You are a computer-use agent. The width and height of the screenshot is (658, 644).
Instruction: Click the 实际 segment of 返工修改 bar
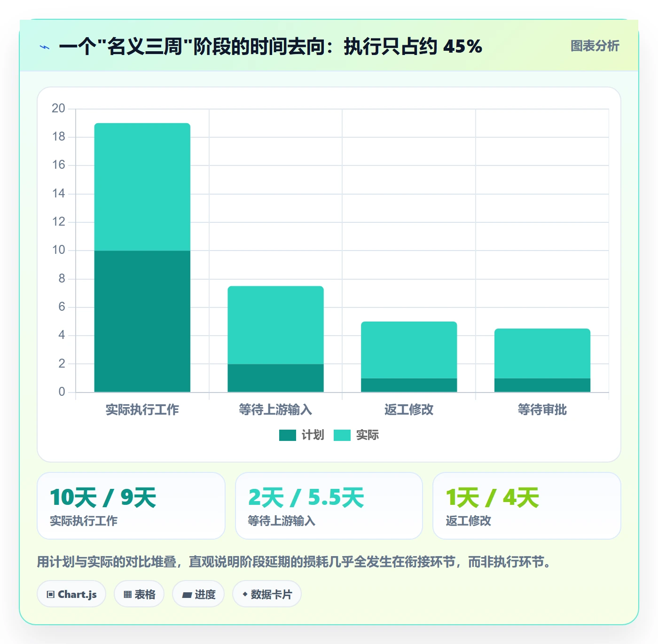[409, 350]
